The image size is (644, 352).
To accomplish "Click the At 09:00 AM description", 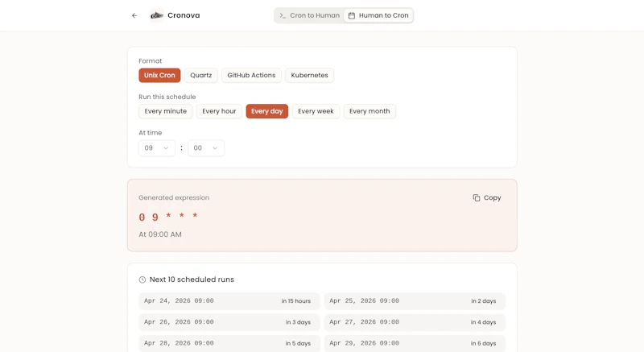I will [160, 234].
